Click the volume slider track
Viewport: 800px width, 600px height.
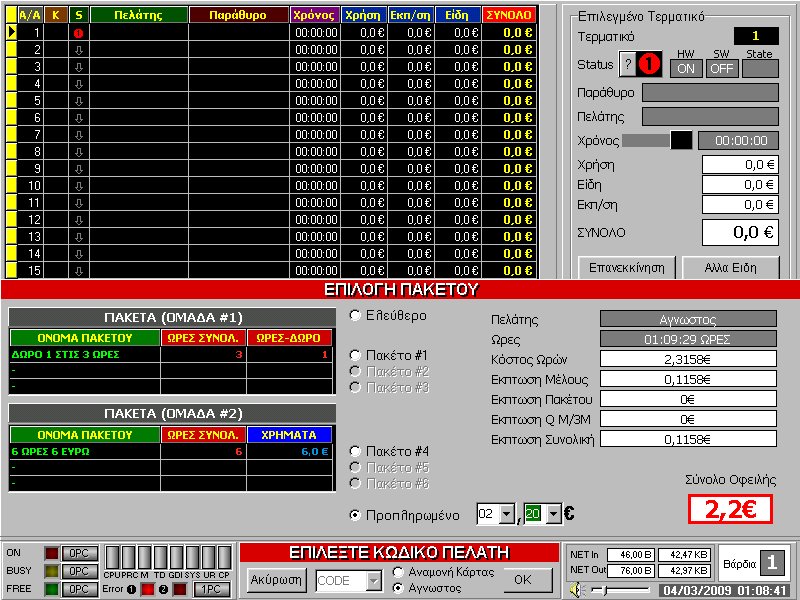coord(625,590)
